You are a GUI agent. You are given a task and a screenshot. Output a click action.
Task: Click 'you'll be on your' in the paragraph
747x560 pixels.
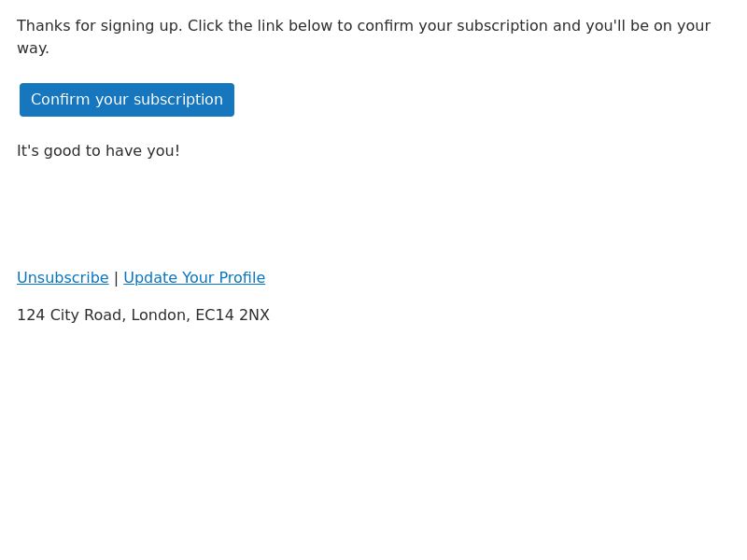(x=648, y=26)
